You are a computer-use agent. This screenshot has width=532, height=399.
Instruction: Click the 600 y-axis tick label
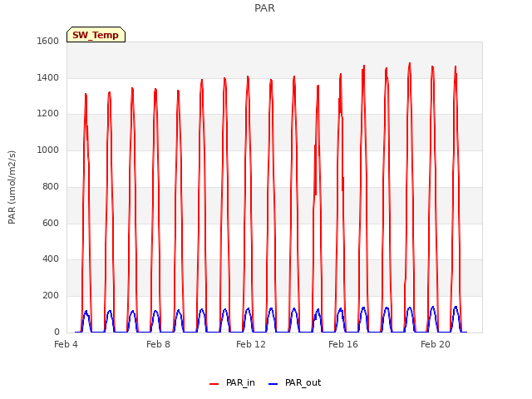click(x=51, y=223)
